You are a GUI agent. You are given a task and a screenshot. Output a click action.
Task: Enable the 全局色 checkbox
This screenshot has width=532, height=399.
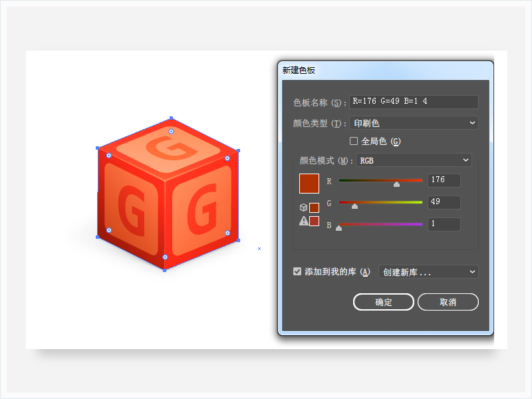point(354,141)
